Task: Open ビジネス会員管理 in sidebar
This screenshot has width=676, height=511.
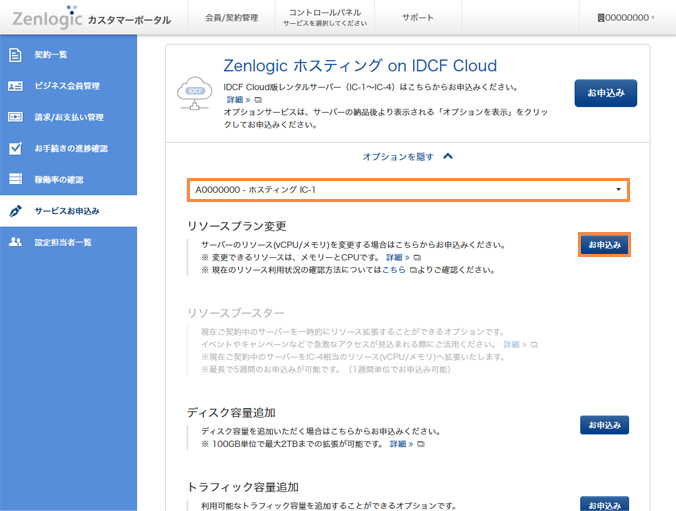Action: click(x=69, y=86)
